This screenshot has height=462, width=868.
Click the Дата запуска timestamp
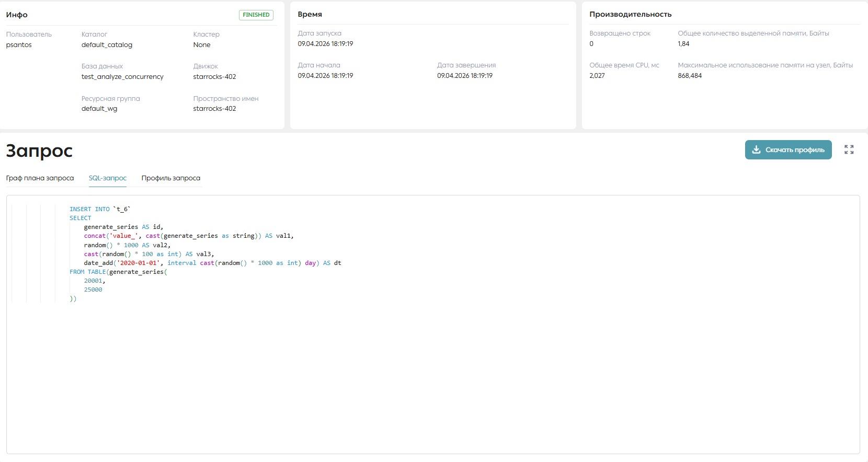tap(325, 44)
